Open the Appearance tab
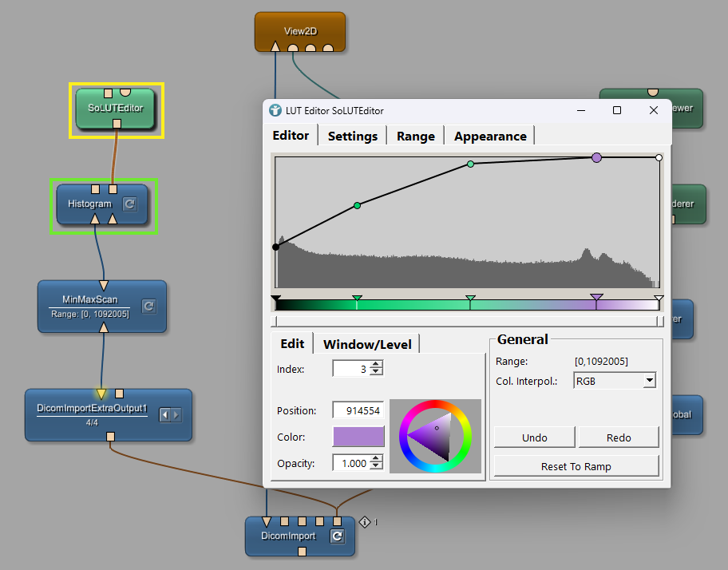The image size is (728, 570). tap(489, 136)
